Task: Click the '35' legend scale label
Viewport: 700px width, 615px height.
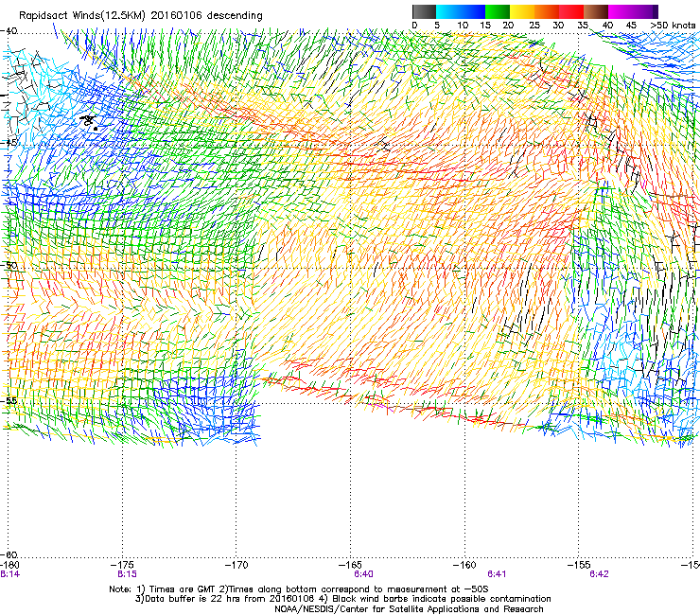Action: 583,26
